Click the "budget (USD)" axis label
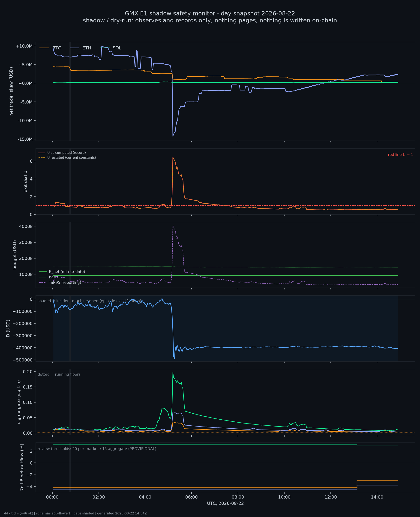The height and width of the screenshot is (517, 420). coord(15,255)
